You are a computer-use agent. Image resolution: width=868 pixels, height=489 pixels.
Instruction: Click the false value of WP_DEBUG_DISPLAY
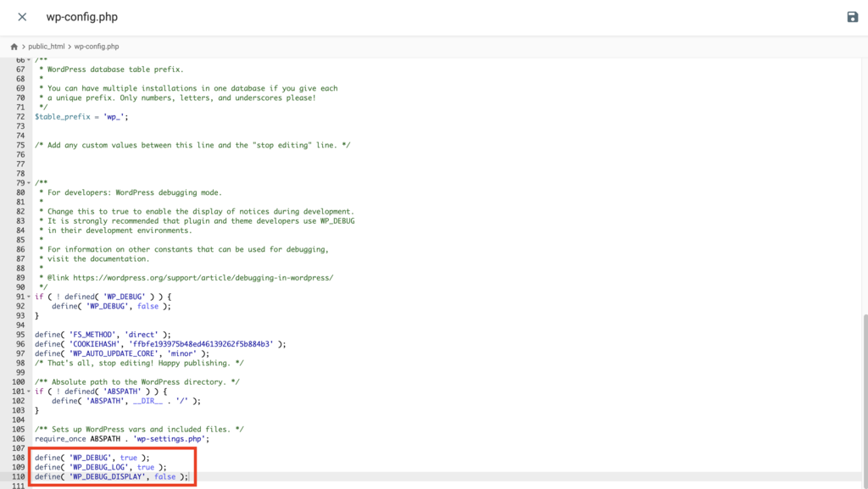[167, 476]
